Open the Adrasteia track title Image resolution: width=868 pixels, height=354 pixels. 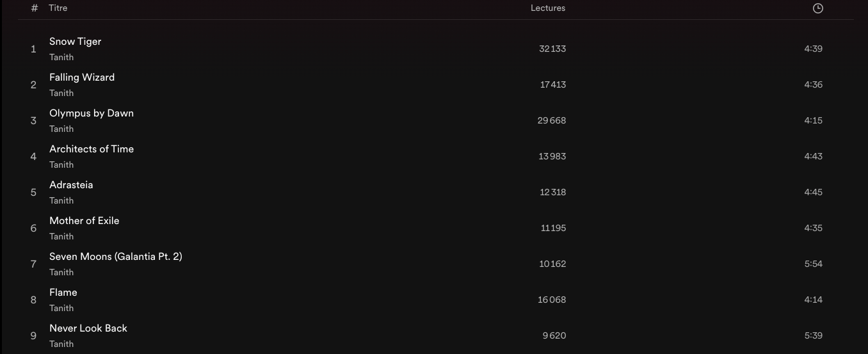71,185
